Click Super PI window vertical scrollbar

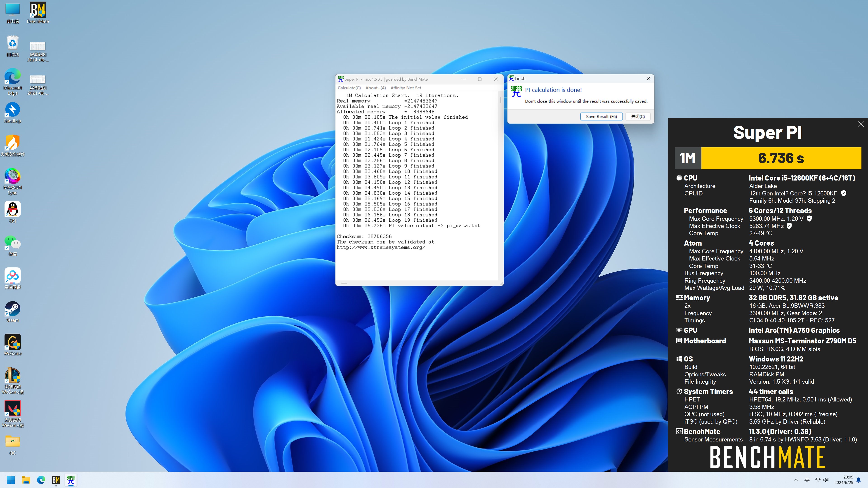point(501,185)
